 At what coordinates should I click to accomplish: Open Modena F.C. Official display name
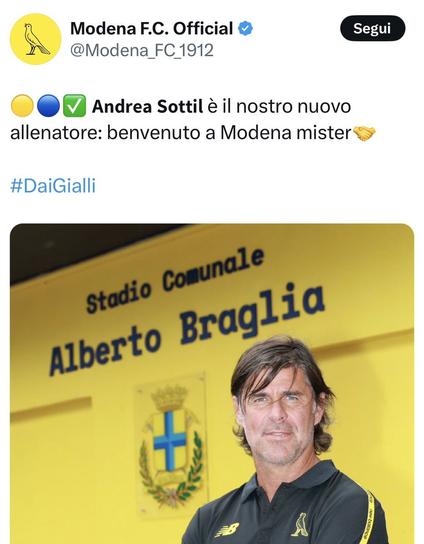point(152,28)
